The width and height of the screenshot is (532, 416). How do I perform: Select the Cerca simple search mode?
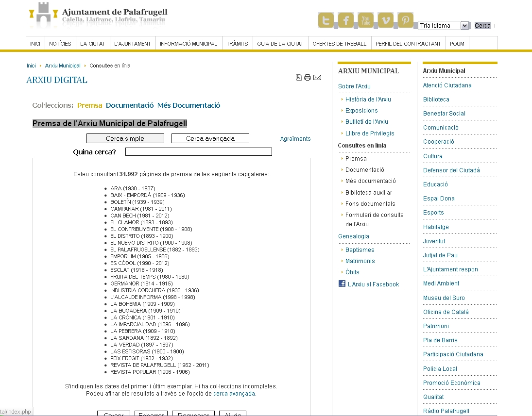125,139
